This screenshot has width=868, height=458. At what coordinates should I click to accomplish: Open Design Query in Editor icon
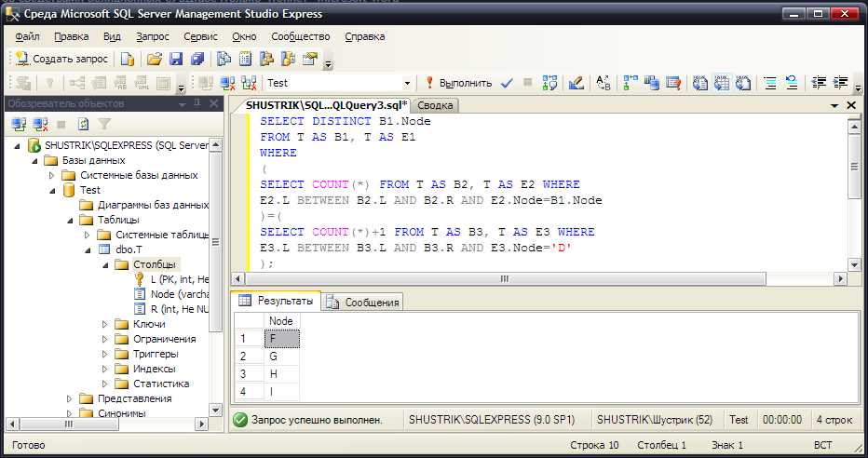[576, 83]
